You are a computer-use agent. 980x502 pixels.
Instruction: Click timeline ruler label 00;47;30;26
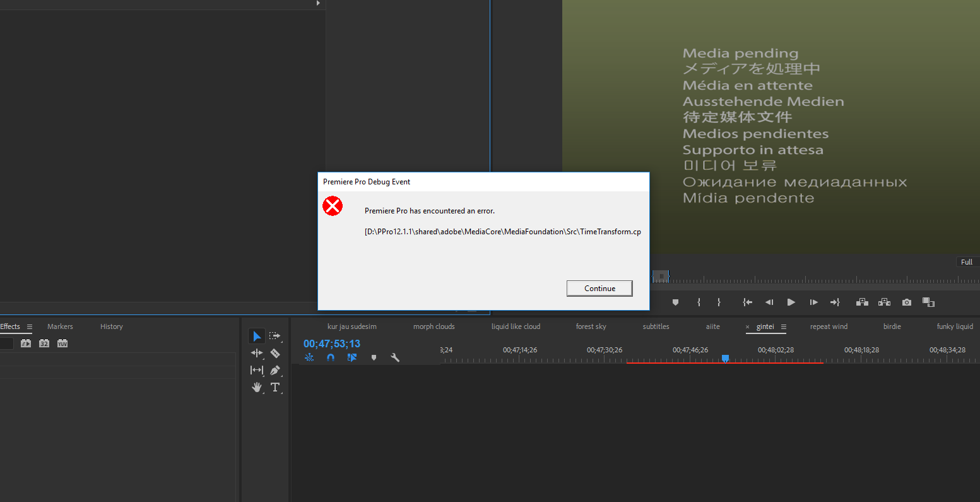click(x=605, y=350)
